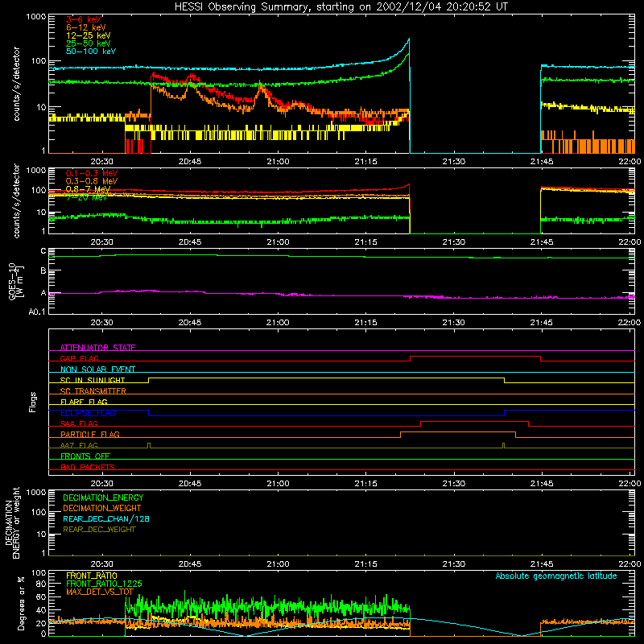Pick the 25-50 keV legend label
This screenshot has height=644, width=644.
pos(89,43)
